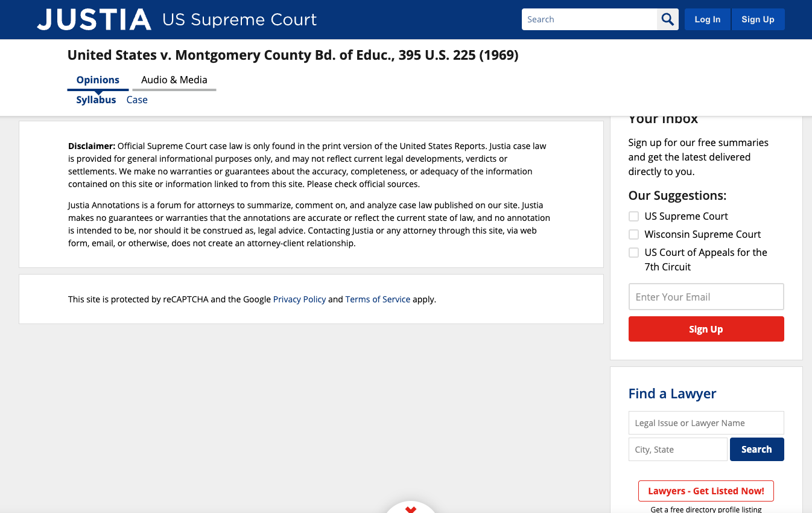Focus the Enter Your Email field
The image size is (812, 513).
tap(706, 297)
